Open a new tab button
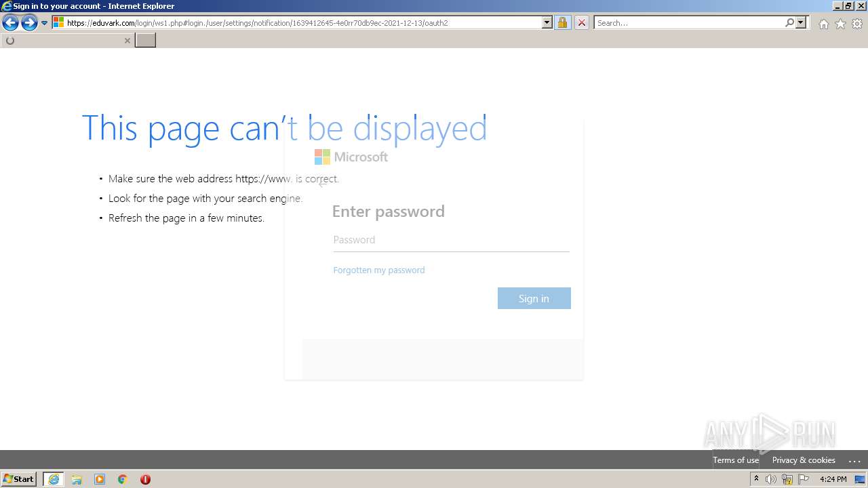Image resolution: width=868 pixels, height=488 pixels. click(x=145, y=40)
